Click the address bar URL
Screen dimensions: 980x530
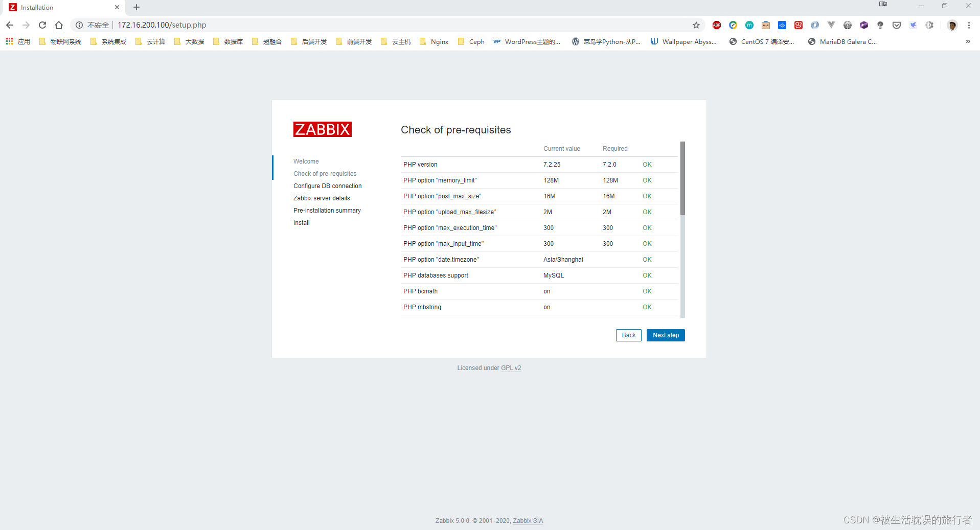coord(162,25)
